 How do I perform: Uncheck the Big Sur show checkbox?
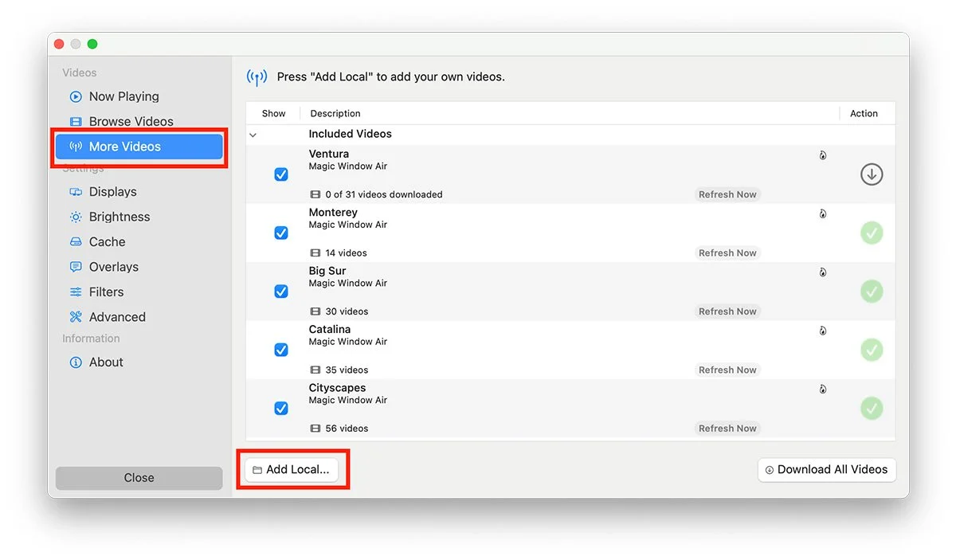point(281,292)
